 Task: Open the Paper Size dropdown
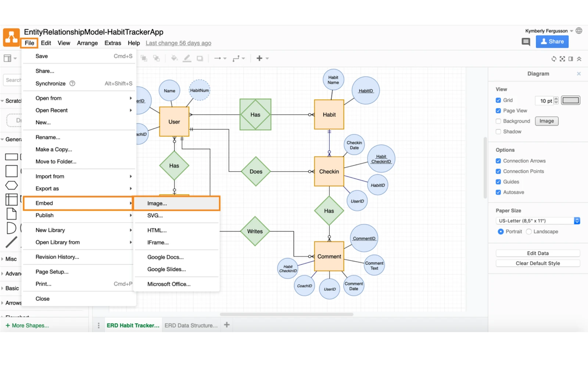[x=538, y=221]
